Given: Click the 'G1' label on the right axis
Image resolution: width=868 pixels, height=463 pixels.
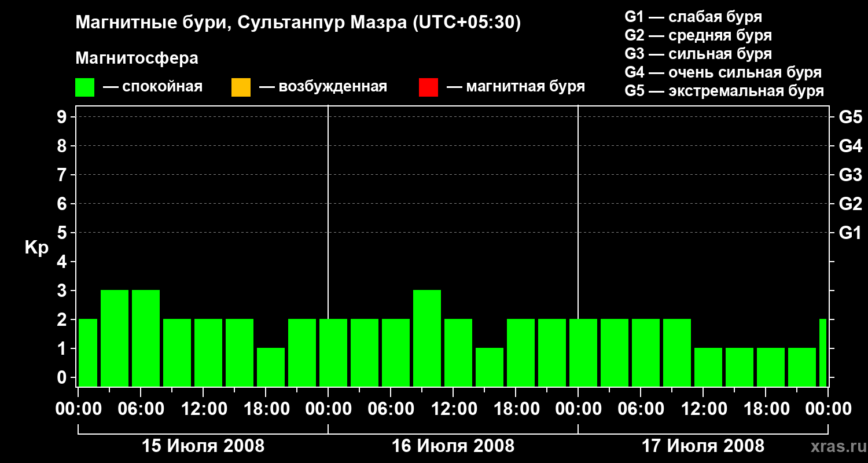Looking at the screenshot, I should tap(850, 233).
